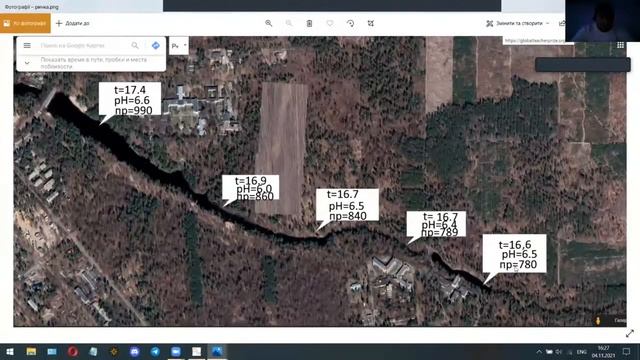Enter full screen view with the diagonal arrows
The width and height of the screenshot is (640, 360).
pos(630,333)
